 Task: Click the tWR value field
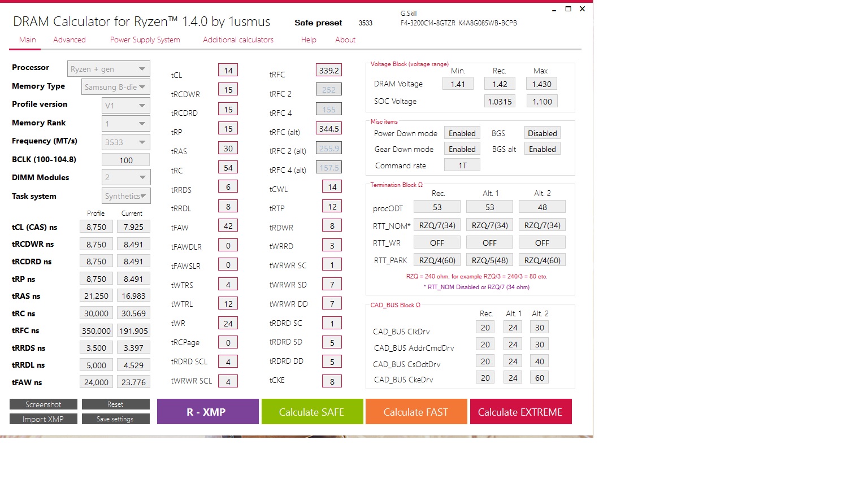click(228, 324)
